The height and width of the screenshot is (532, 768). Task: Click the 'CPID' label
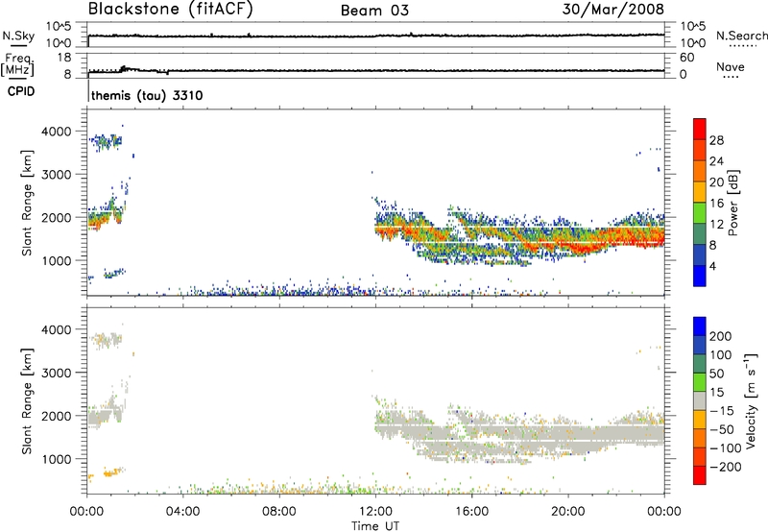(21, 91)
